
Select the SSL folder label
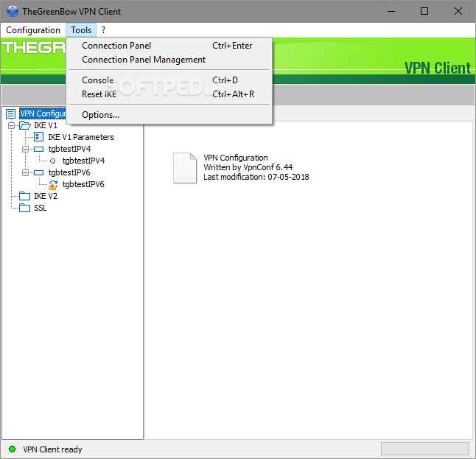41,208
